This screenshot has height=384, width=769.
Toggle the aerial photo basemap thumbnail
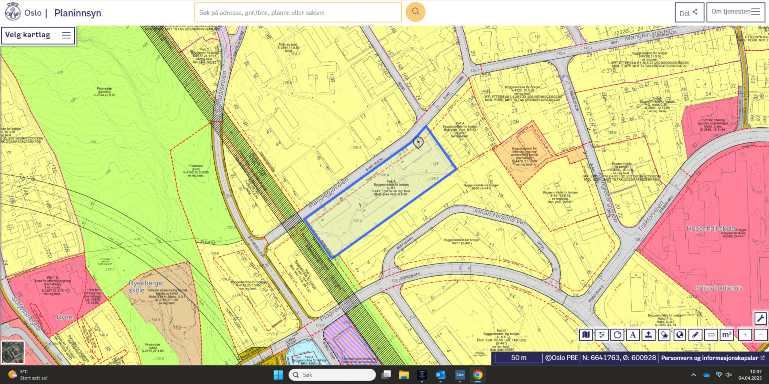click(x=12, y=352)
